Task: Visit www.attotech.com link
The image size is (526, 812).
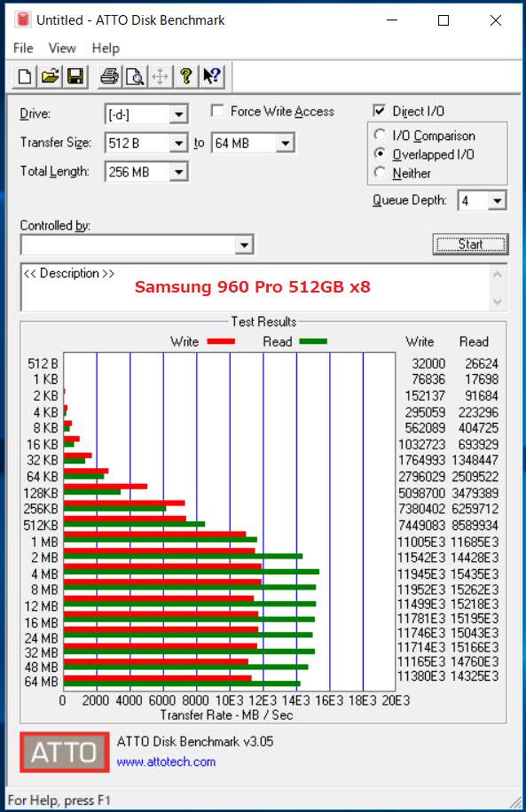Action: [x=166, y=761]
